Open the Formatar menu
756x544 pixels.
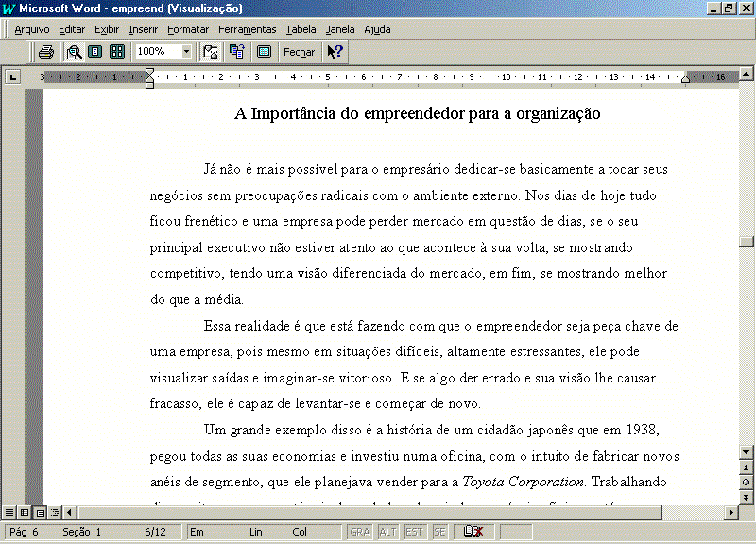(x=188, y=29)
